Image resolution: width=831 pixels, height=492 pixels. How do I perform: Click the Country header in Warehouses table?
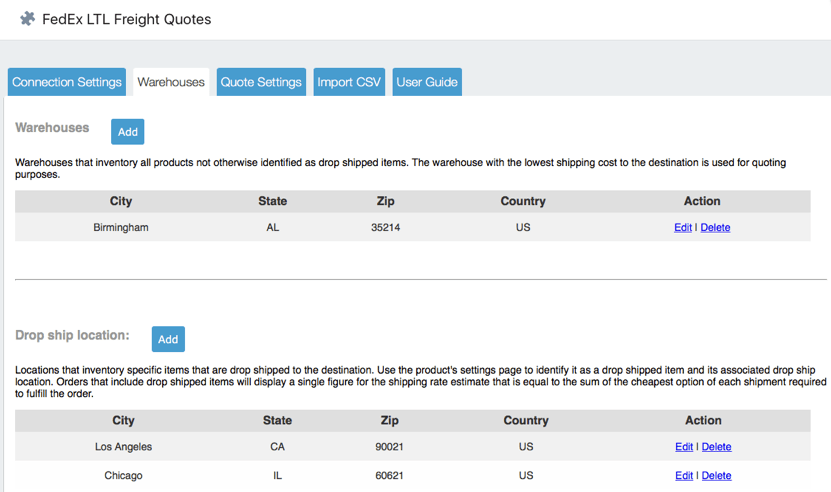[x=523, y=201]
